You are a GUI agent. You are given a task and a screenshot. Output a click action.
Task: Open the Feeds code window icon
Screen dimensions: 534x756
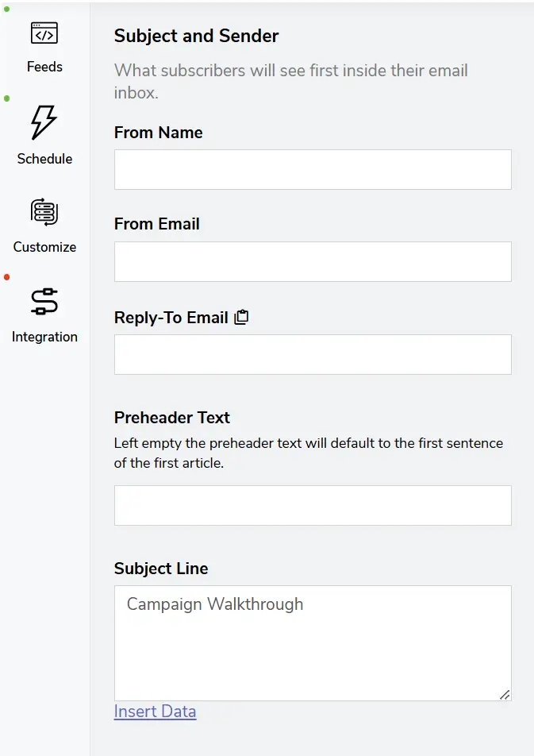(44, 34)
